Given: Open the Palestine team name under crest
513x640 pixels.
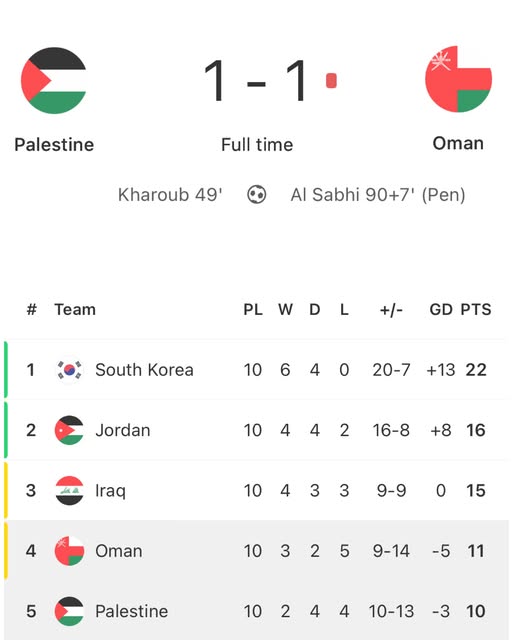Looking at the screenshot, I should coord(54,144).
